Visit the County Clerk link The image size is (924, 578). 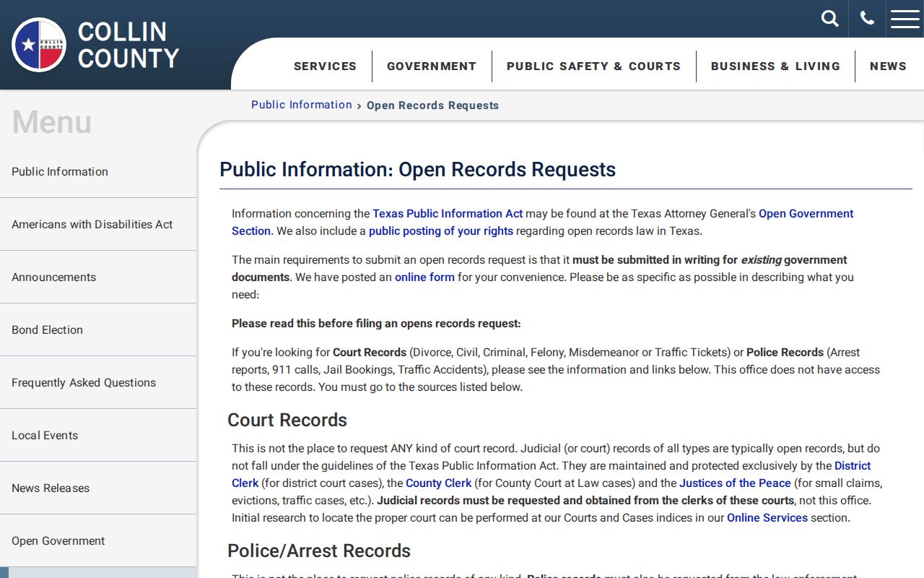pos(438,483)
